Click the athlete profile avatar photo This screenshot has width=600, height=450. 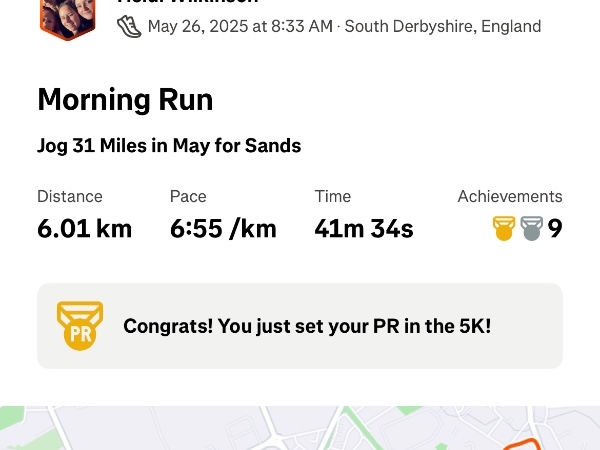coord(67,17)
